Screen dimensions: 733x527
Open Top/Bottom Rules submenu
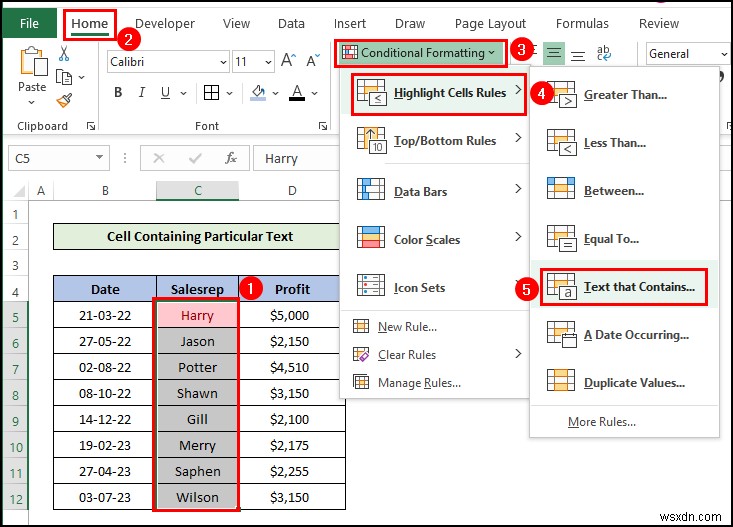pyautogui.click(x=438, y=140)
